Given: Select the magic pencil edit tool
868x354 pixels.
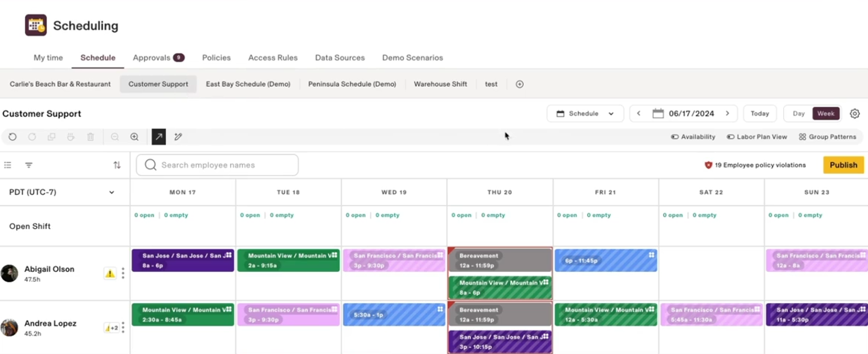Looking at the screenshot, I should [x=178, y=136].
